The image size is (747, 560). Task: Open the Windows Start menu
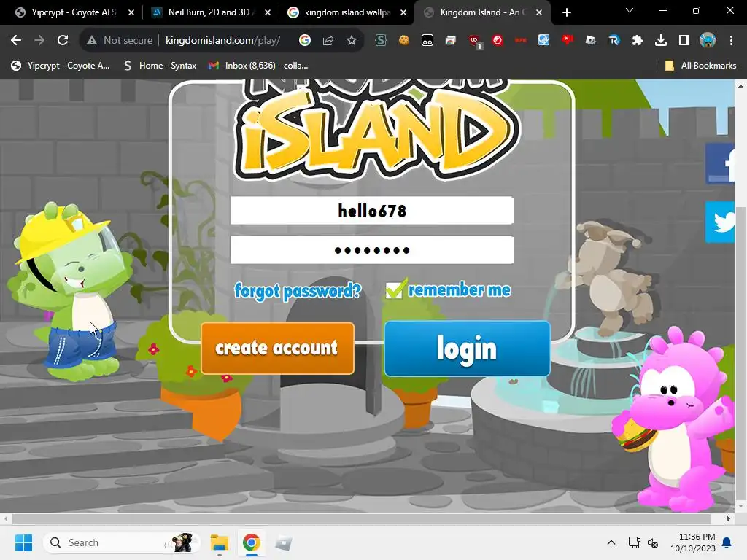[x=23, y=542]
